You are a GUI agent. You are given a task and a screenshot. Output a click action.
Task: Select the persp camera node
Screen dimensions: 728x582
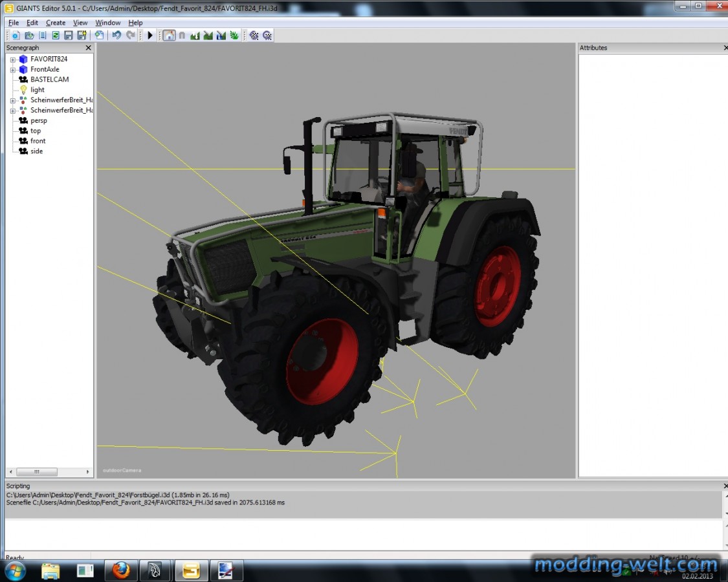pos(39,120)
